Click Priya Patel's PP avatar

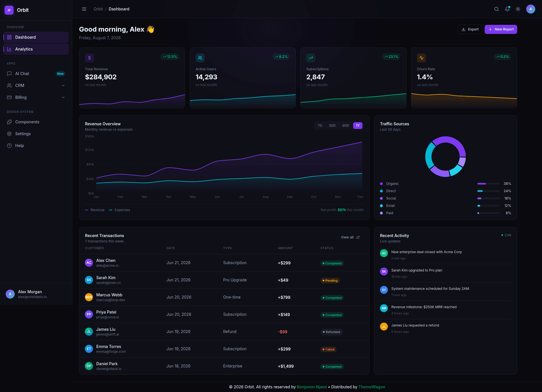[x=89, y=314]
